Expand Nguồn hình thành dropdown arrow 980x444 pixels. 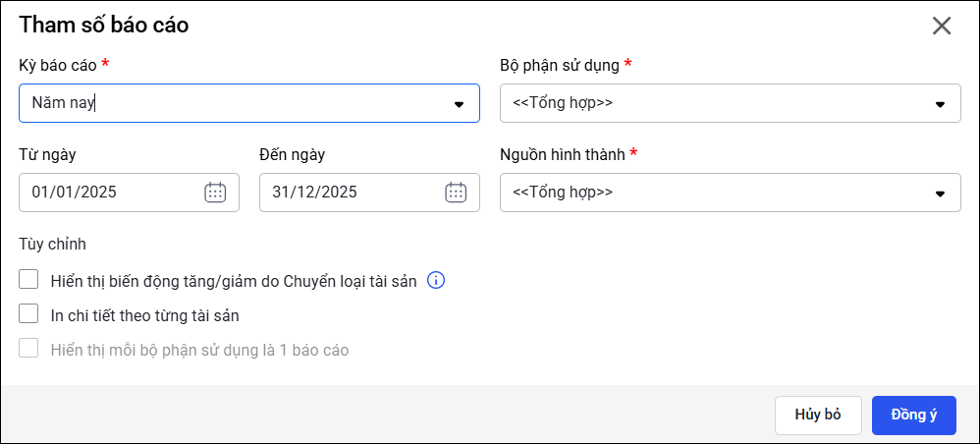coord(940,194)
